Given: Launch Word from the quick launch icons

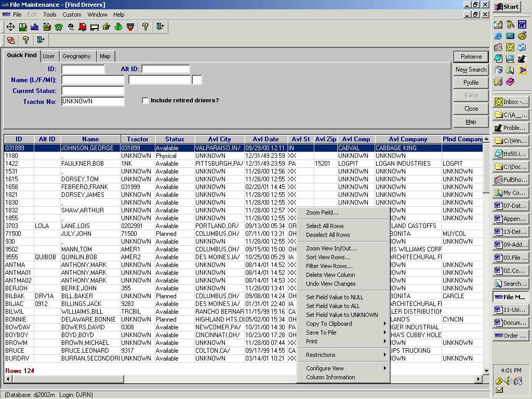Looking at the screenshot, I should pos(522,24).
